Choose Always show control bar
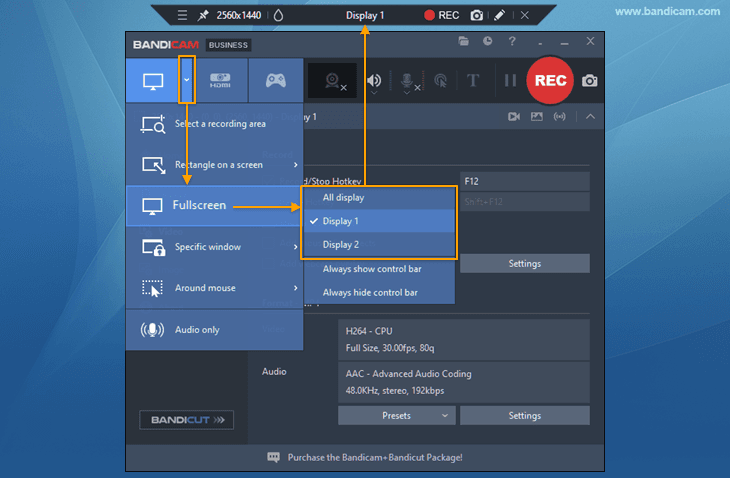This screenshot has width=730, height=478. tap(379, 269)
